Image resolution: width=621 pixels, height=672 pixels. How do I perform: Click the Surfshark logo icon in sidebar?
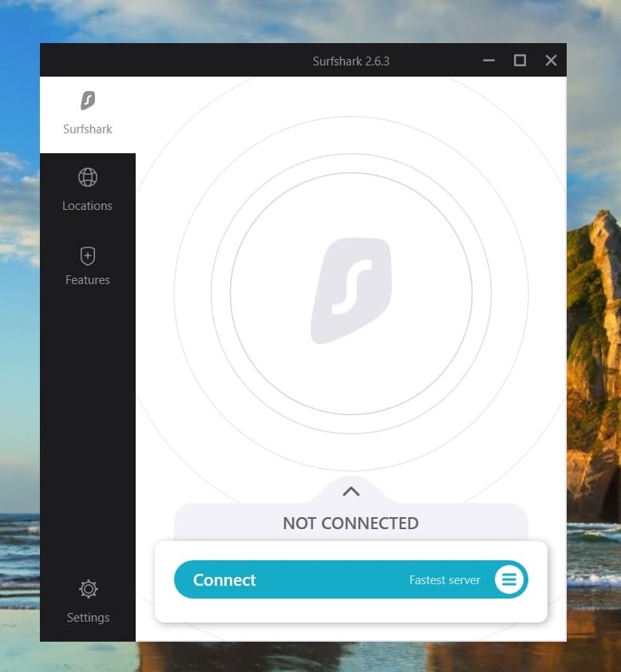click(88, 101)
